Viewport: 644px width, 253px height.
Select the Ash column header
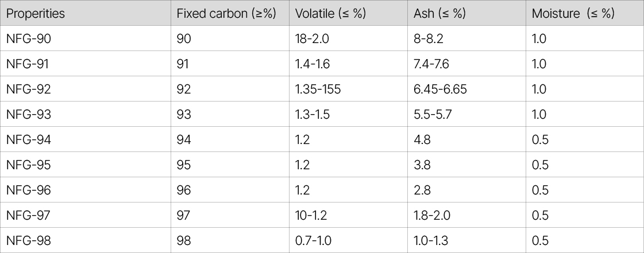tap(439, 14)
